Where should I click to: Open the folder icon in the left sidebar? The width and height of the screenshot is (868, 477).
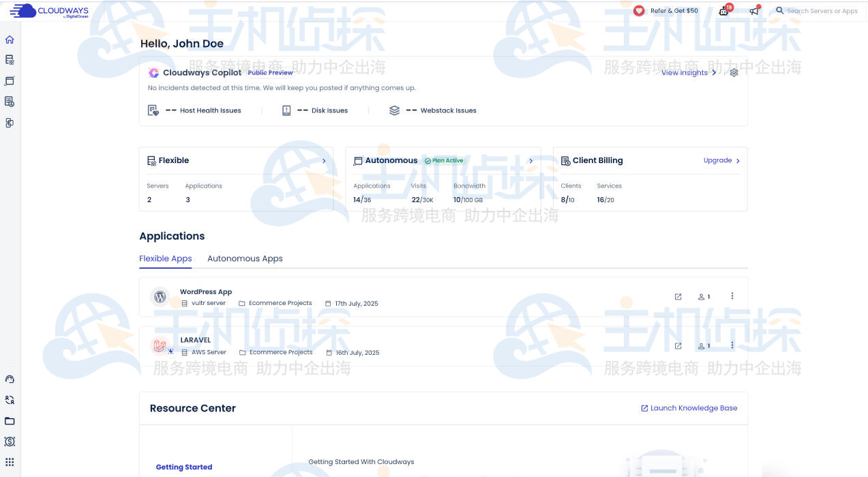(10, 421)
